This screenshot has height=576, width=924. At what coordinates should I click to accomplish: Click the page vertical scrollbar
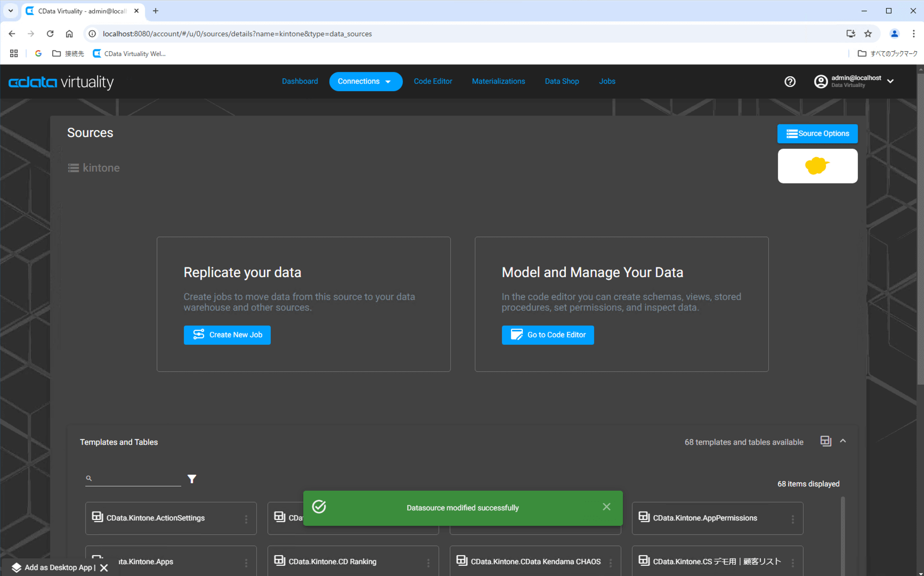point(920,229)
